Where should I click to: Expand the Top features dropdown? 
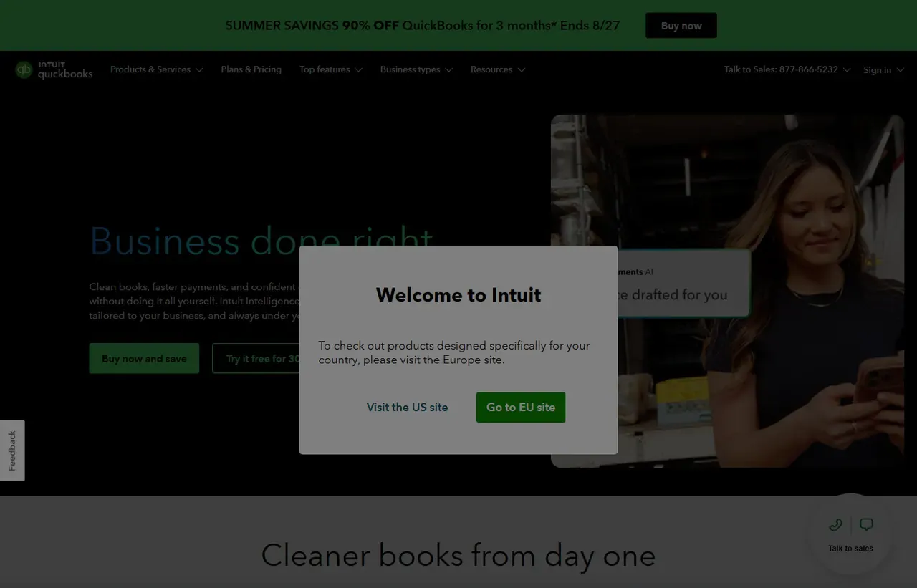[331, 69]
